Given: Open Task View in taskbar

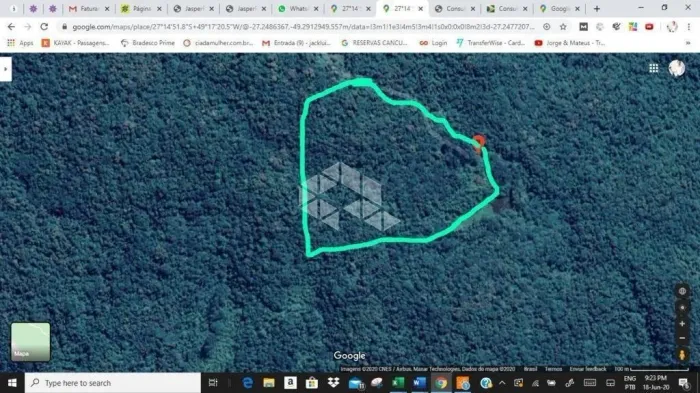Looking at the screenshot, I should click(213, 383).
